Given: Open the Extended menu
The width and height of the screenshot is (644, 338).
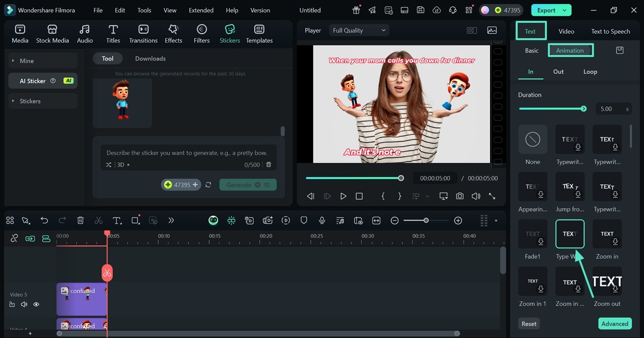Looking at the screenshot, I should coord(201,10).
